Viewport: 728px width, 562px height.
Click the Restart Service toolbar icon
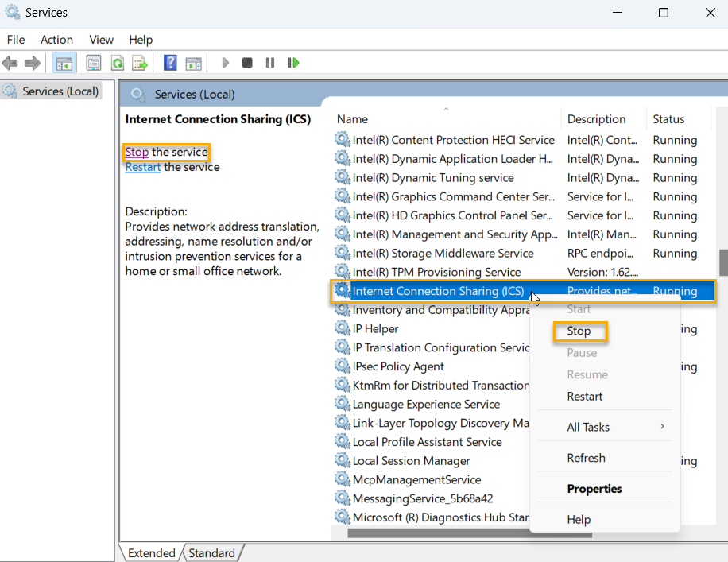(x=293, y=63)
